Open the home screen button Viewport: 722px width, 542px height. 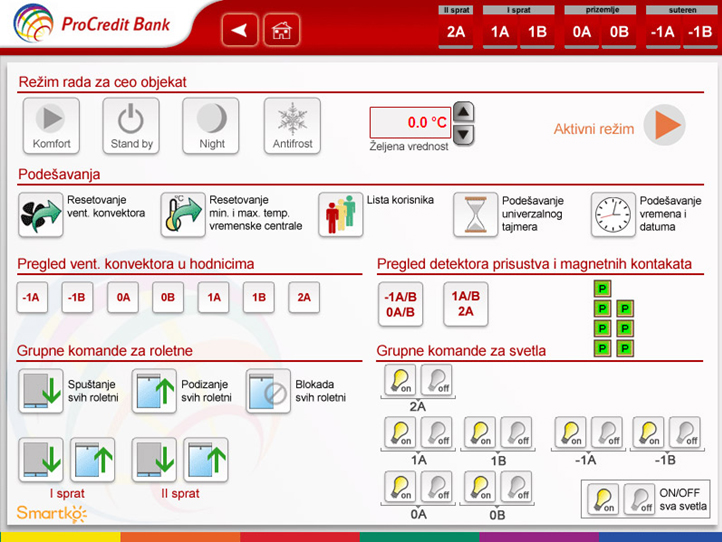click(282, 30)
